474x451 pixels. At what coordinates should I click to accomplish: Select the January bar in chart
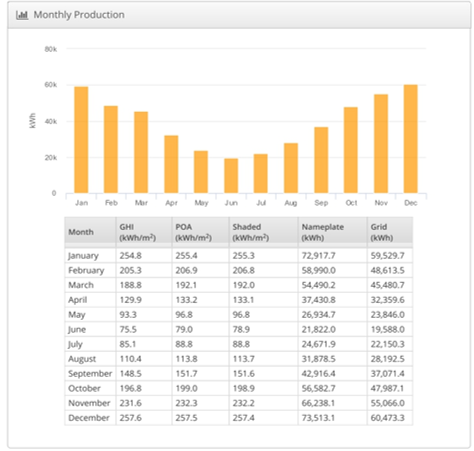(81, 140)
